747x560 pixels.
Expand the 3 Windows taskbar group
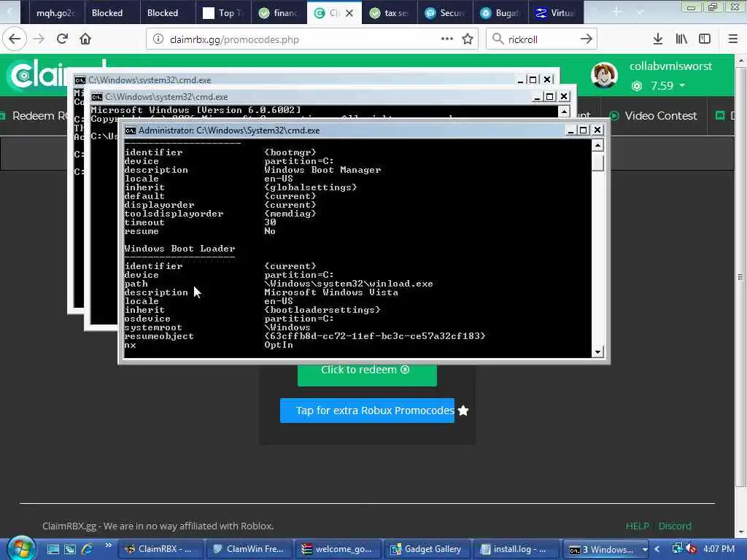pos(606,550)
